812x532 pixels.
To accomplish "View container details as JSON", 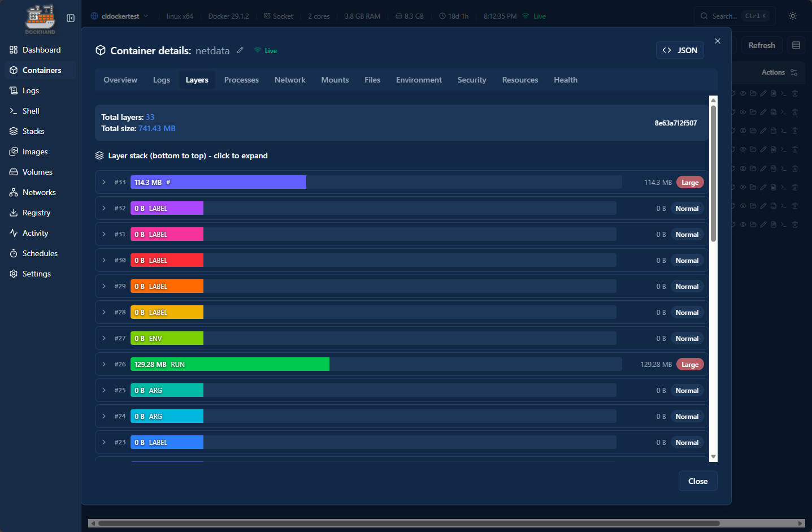I will coord(680,50).
